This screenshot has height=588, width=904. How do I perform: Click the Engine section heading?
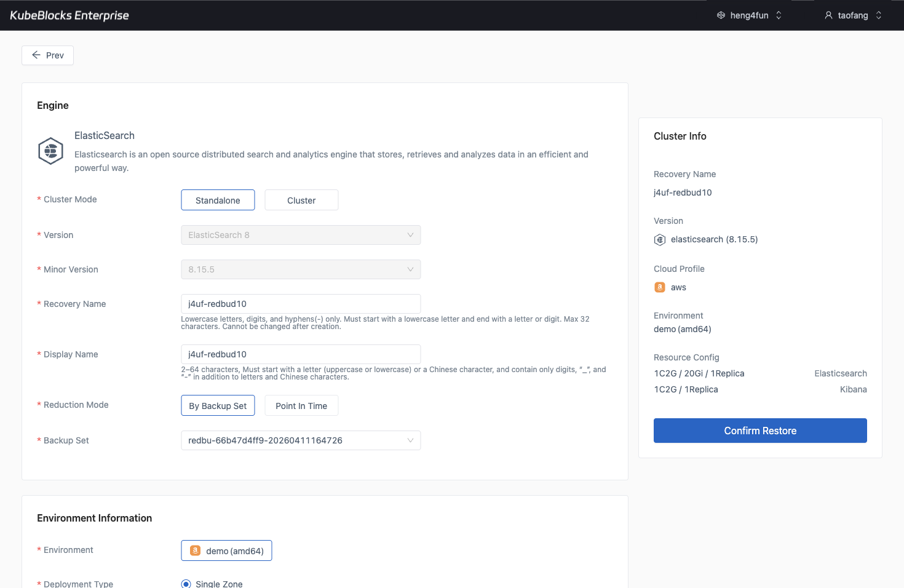click(53, 105)
